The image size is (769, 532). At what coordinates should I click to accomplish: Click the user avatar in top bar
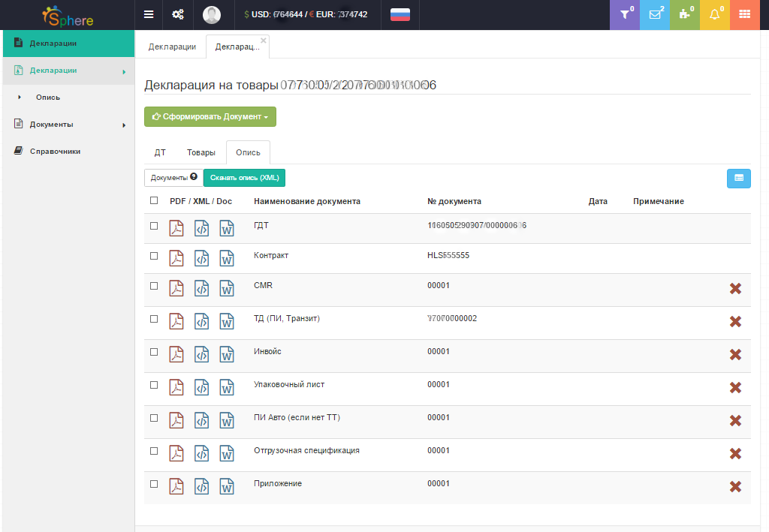pyautogui.click(x=212, y=14)
